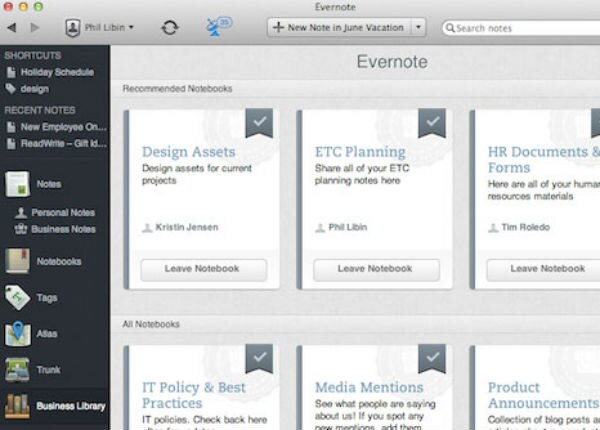Open the search options magnifier dropdown
The width and height of the screenshot is (600, 430).
pos(450,28)
